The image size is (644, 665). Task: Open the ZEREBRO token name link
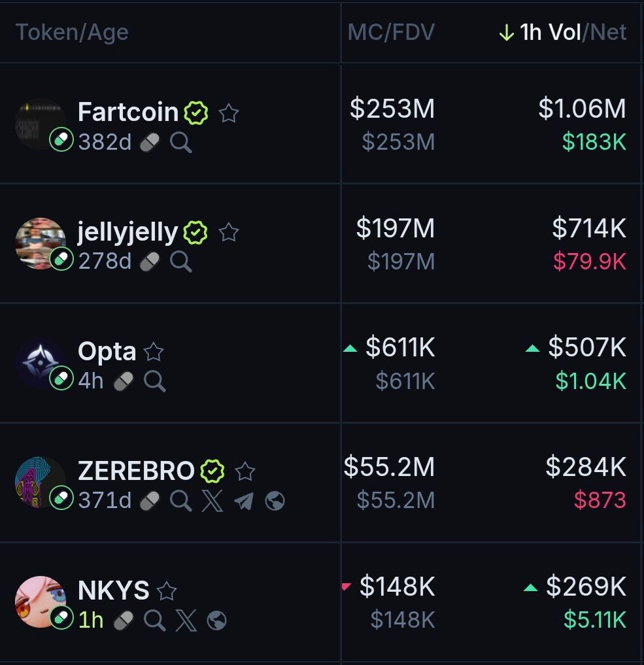point(136,470)
